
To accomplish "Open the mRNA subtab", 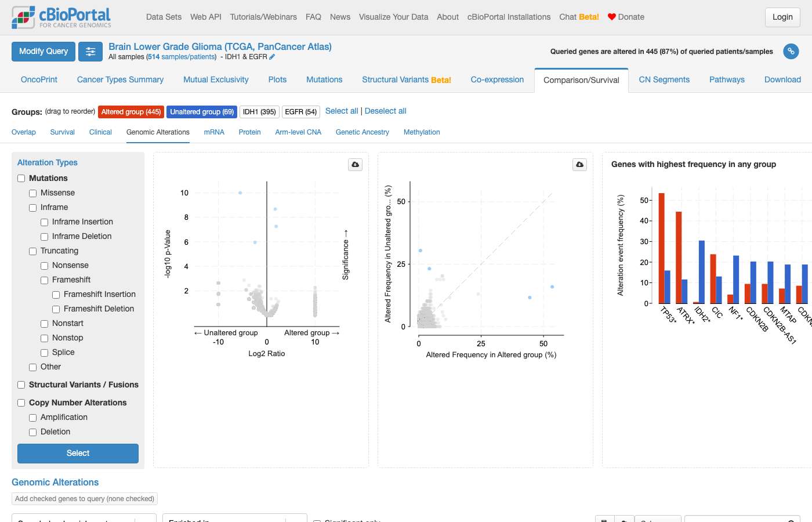I will [214, 132].
